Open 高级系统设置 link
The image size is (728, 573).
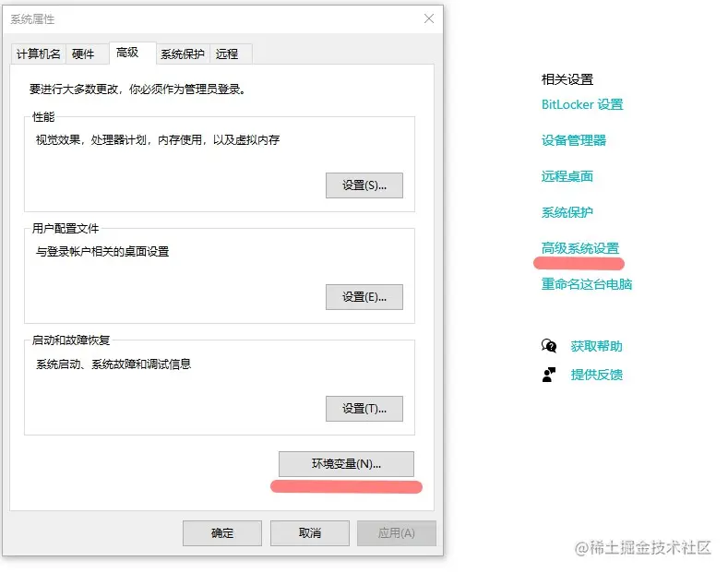coord(580,248)
